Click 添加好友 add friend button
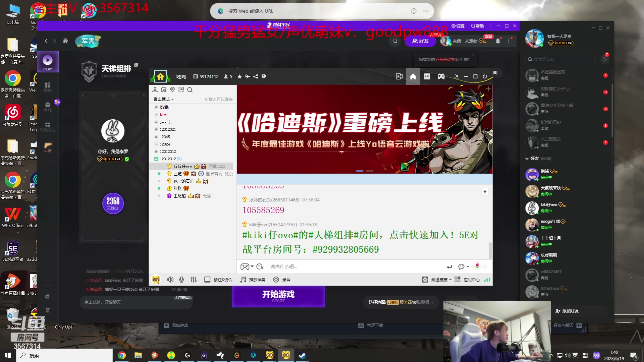The height and width of the screenshot is (362, 644). pyautogui.click(x=567, y=311)
